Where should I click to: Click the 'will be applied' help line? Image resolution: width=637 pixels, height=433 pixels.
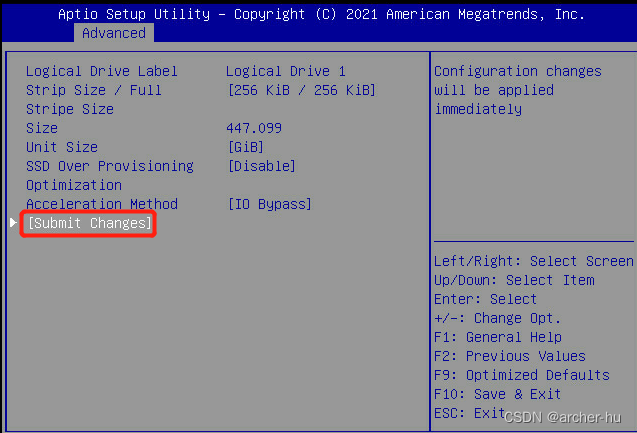pyautogui.click(x=494, y=90)
